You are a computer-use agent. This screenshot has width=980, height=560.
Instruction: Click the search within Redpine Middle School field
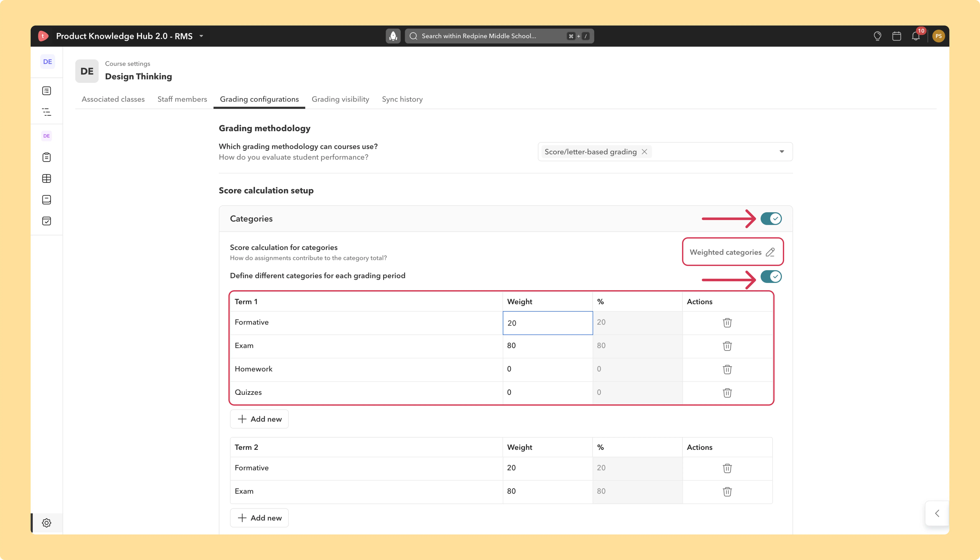click(x=499, y=36)
